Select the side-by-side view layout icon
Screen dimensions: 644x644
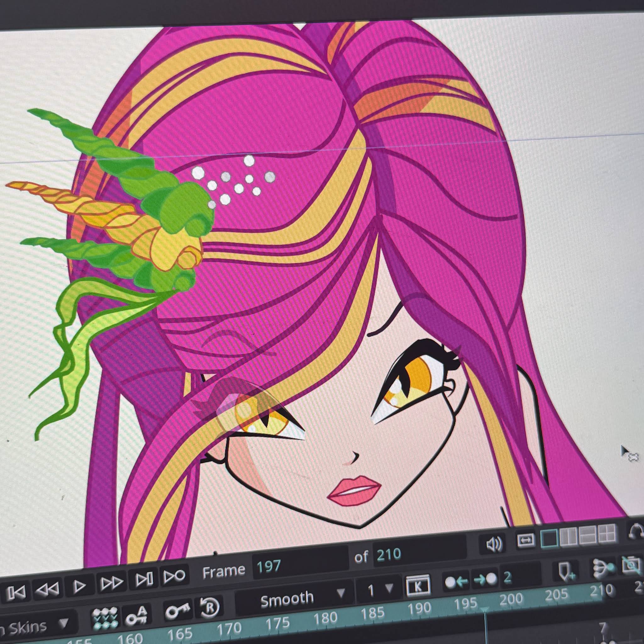[568, 536]
